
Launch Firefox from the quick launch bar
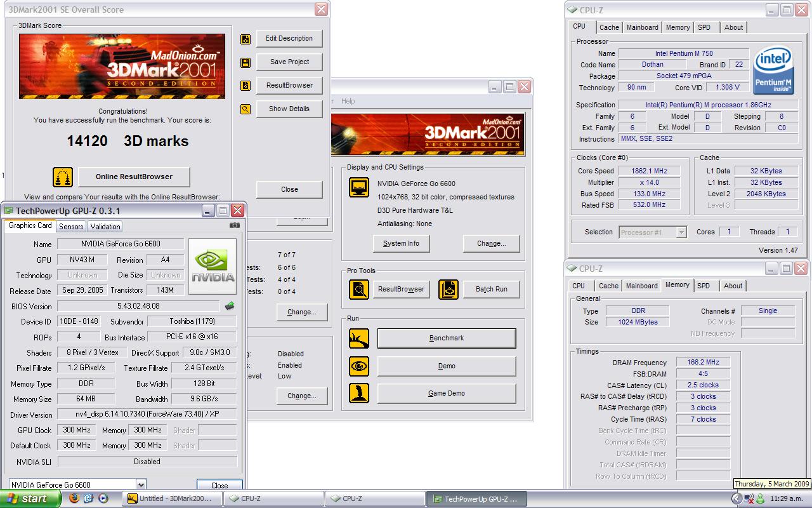(x=74, y=499)
